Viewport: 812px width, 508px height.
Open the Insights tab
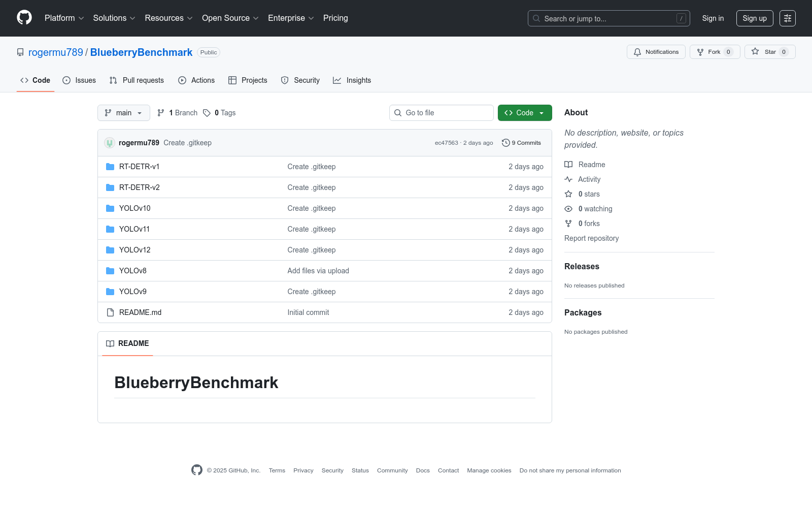click(352, 80)
